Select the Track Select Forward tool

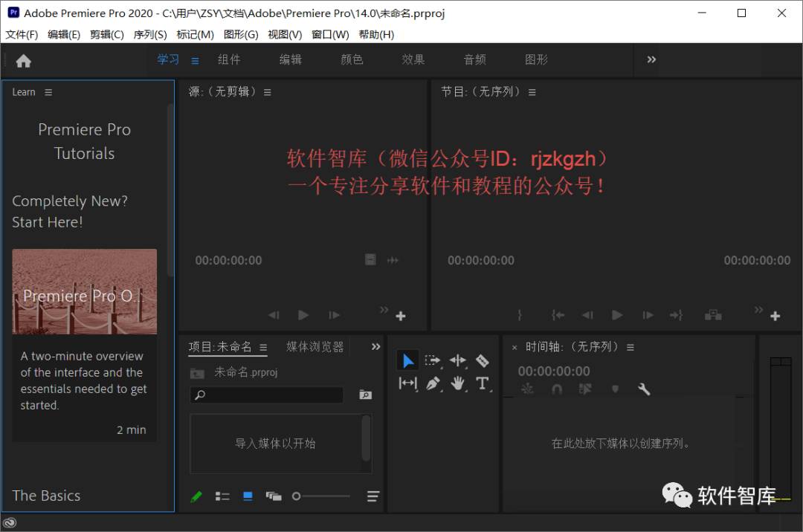click(x=433, y=360)
